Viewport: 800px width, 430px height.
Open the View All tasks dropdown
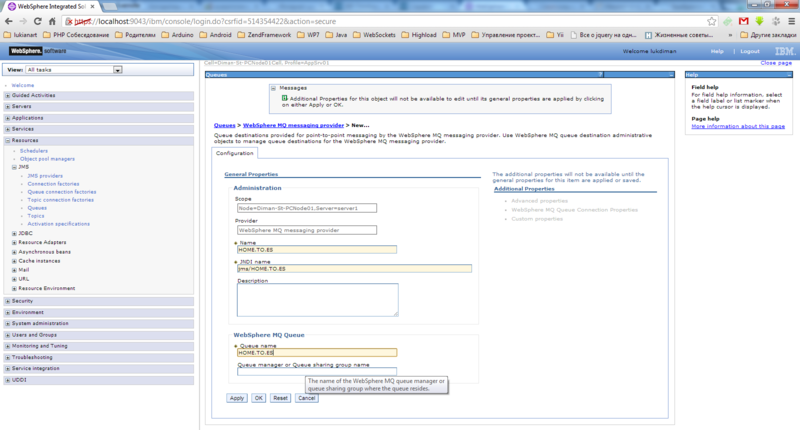point(74,70)
